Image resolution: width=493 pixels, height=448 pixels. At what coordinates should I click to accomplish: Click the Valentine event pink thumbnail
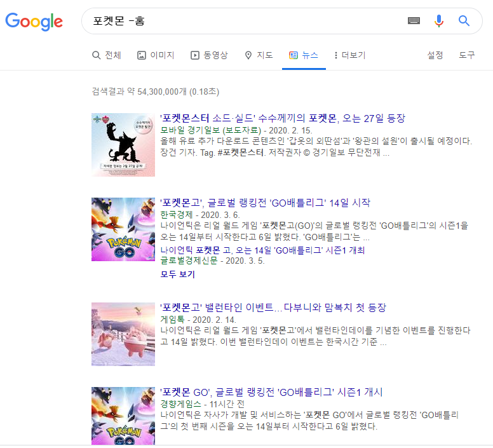click(123, 334)
